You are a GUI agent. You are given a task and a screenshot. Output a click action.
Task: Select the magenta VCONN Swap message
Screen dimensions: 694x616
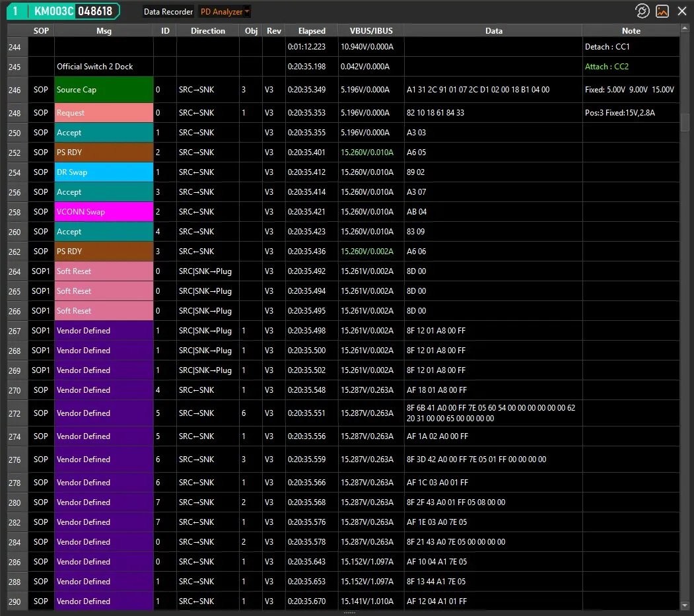click(x=104, y=212)
